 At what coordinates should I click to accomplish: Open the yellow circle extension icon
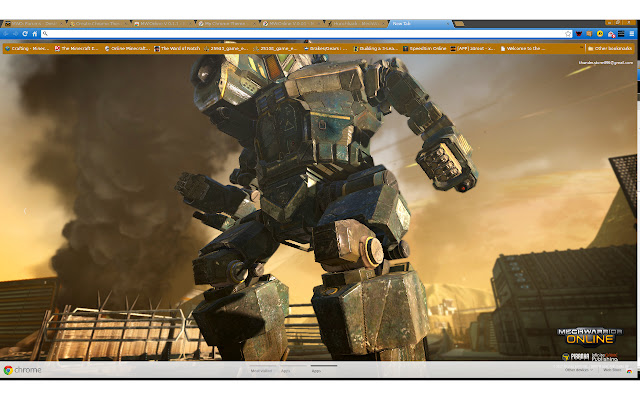pos(600,34)
